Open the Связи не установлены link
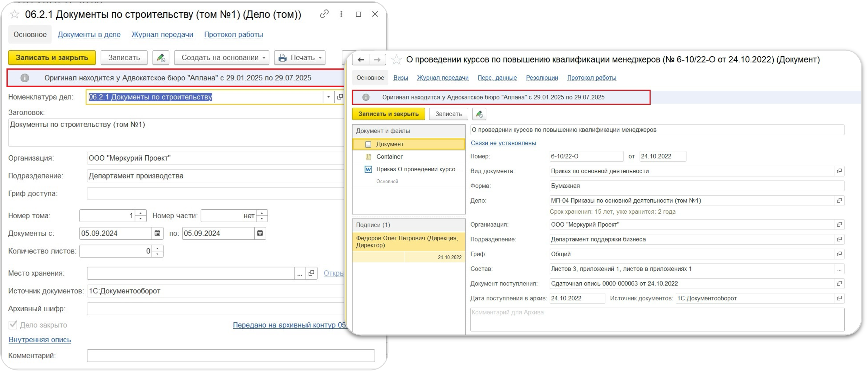Viewport: 868px width, 371px height. [503, 143]
